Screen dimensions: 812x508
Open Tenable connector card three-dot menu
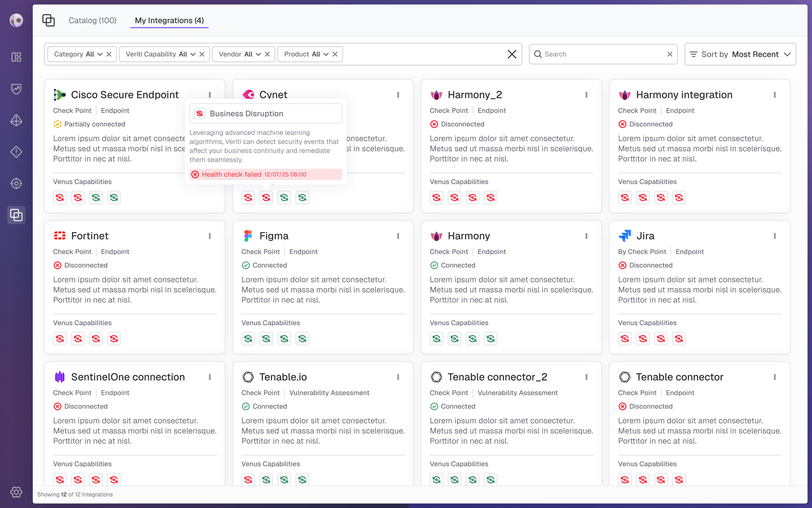[774, 377]
